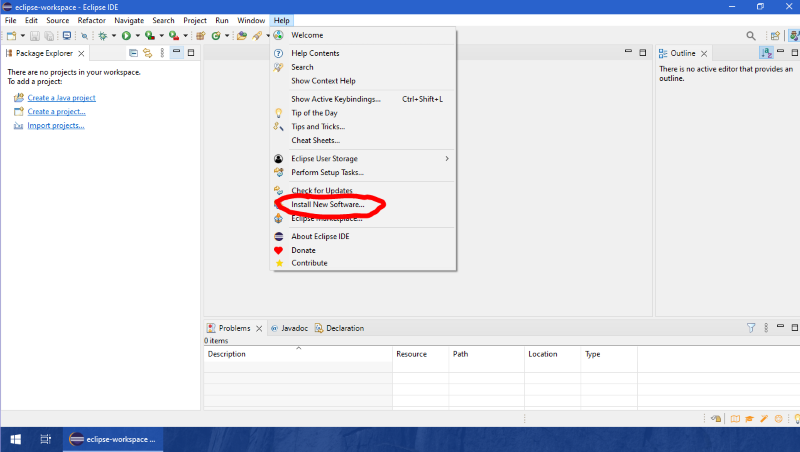Click the Open Type folder icon
This screenshot has height=452, width=800.
[x=242, y=36]
